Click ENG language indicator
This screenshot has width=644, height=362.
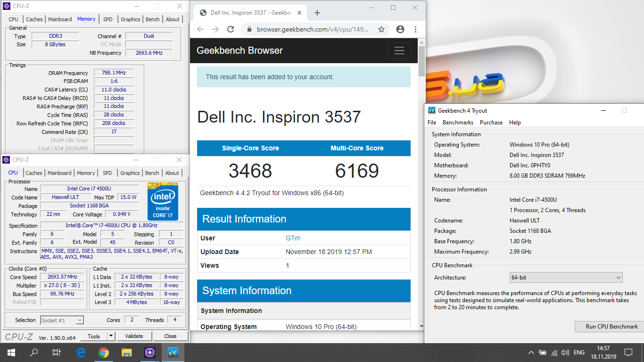click(x=579, y=353)
